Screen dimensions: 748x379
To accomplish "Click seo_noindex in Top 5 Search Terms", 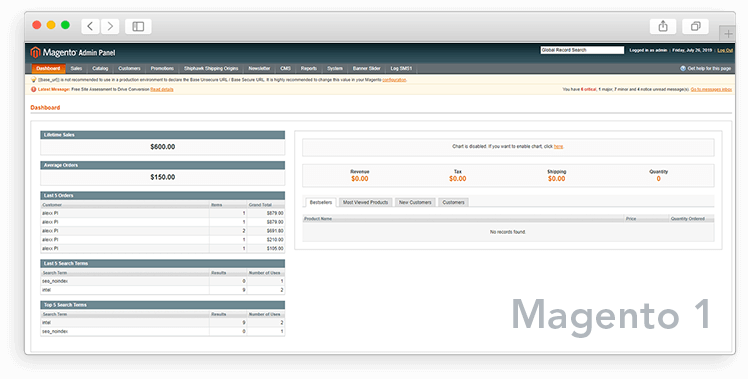I will click(x=55, y=331).
